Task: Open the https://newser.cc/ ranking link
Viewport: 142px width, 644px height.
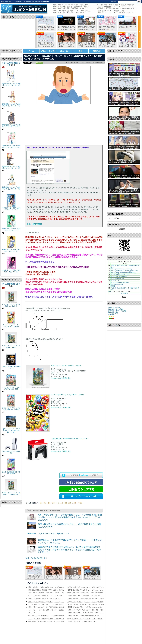Action: pyautogui.click(x=117, y=279)
